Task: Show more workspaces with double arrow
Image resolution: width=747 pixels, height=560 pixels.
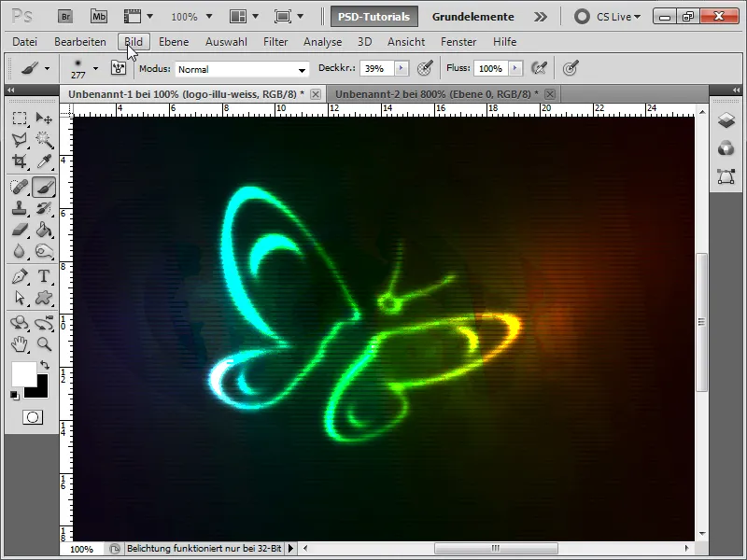Action: (x=541, y=17)
